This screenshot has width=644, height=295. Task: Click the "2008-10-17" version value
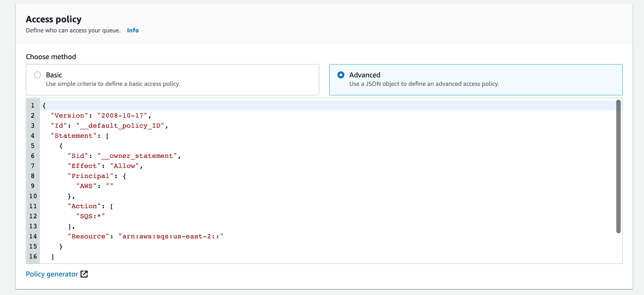tap(122, 116)
